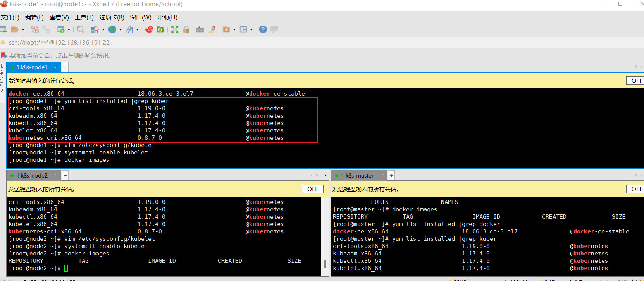Click the layout pane toolbar icon
This screenshot has height=281, width=644.
click(x=243, y=29)
